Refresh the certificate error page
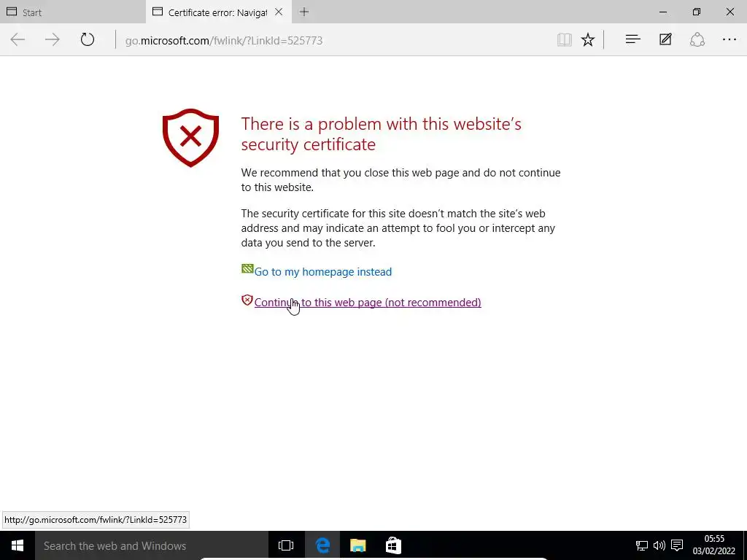This screenshot has height=560, width=747. coord(88,39)
